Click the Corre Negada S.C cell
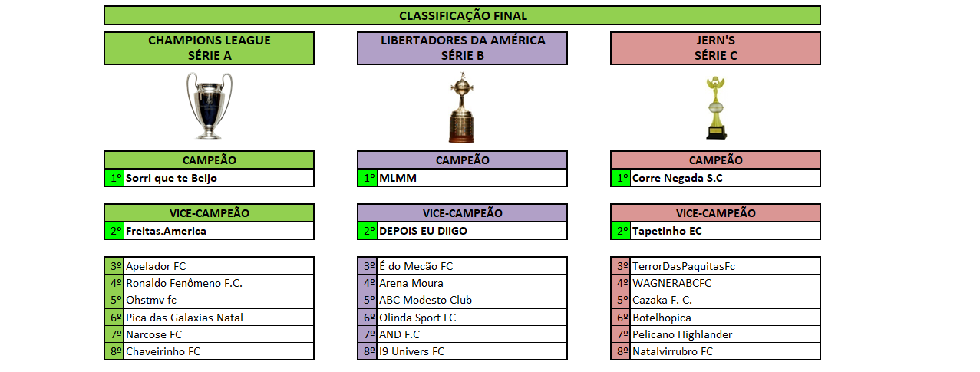Viewport: 980px width, 372px height. pos(725,178)
